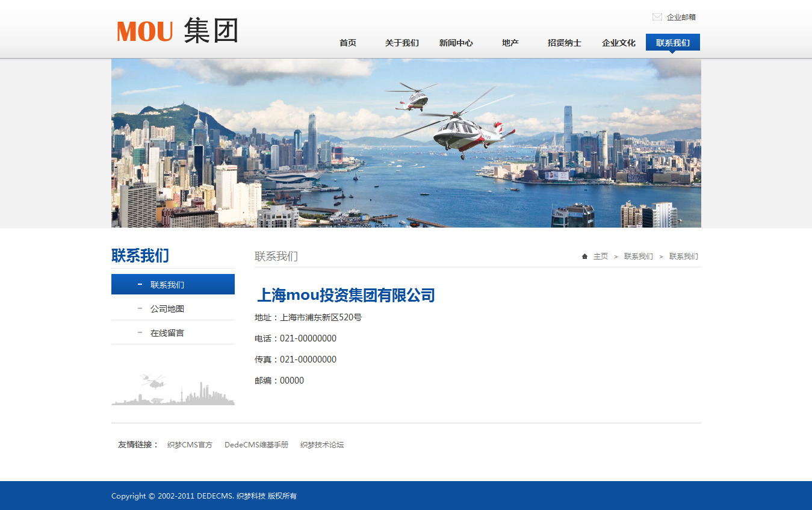The width and height of the screenshot is (812, 510).
Task: Select 联系我们 in the left sidebar
Action: 167,285
